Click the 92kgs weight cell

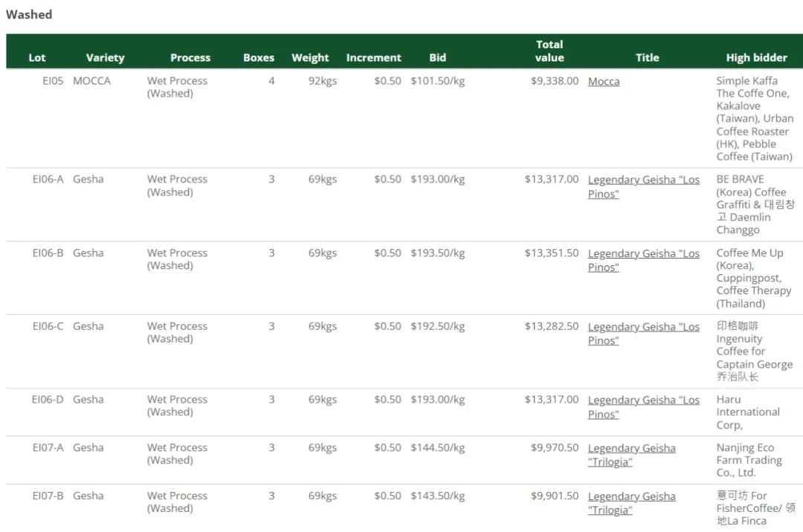[x=323, y=81]
